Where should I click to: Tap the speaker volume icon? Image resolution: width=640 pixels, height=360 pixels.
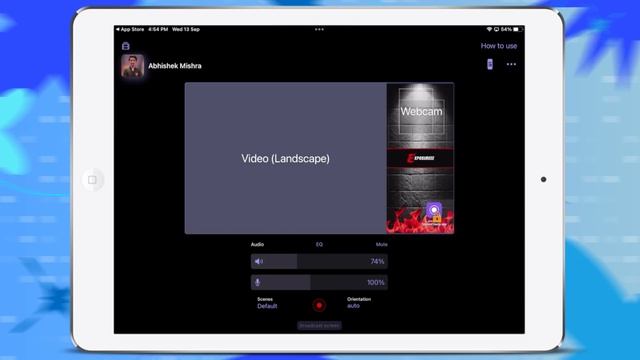coord(259,261)
